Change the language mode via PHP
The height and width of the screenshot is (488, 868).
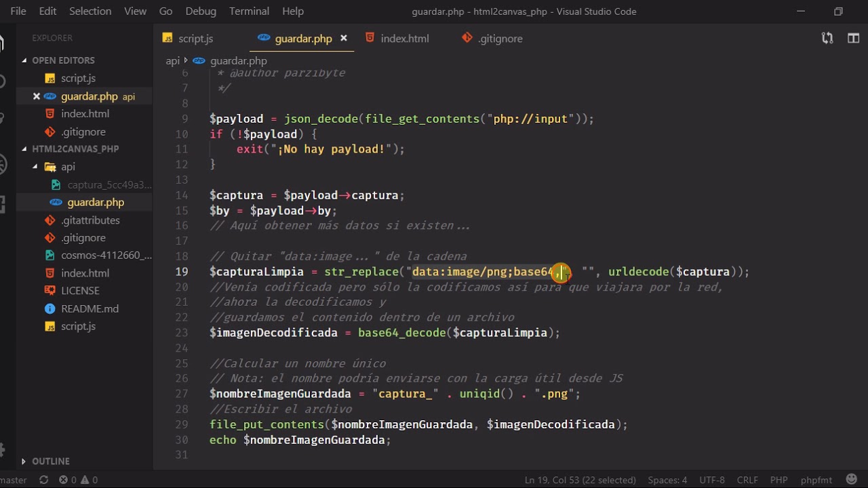point(779,480)
